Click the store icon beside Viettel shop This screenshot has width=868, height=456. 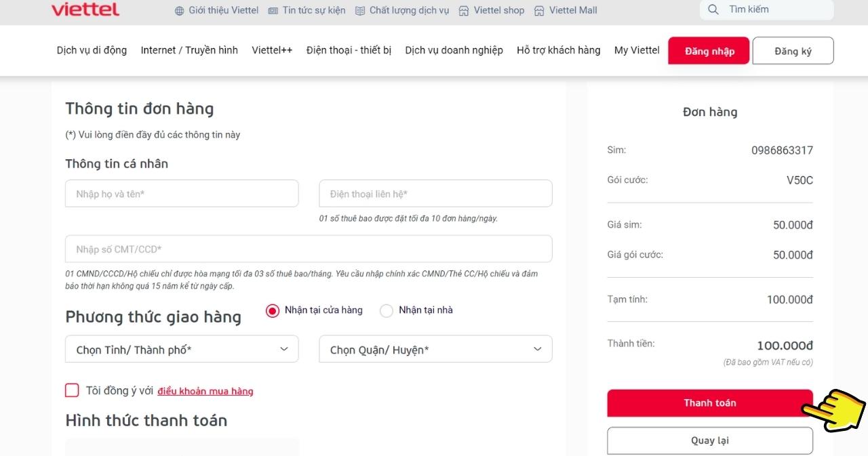coord(464,11)
